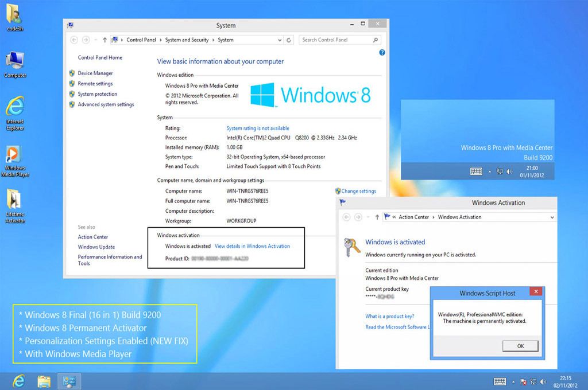Click the keyboard icon in inset taskbar image

[476, 171]
